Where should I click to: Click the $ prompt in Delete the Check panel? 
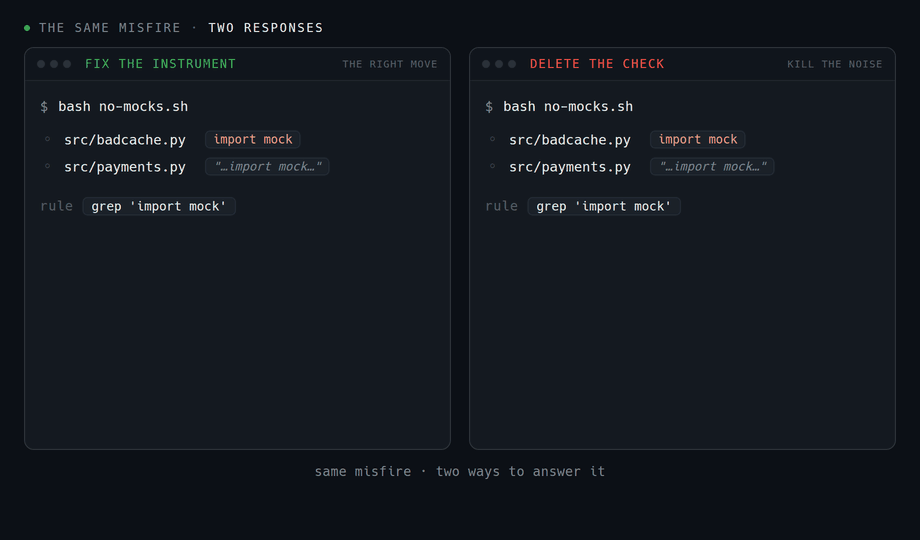(x=489, y=106)
